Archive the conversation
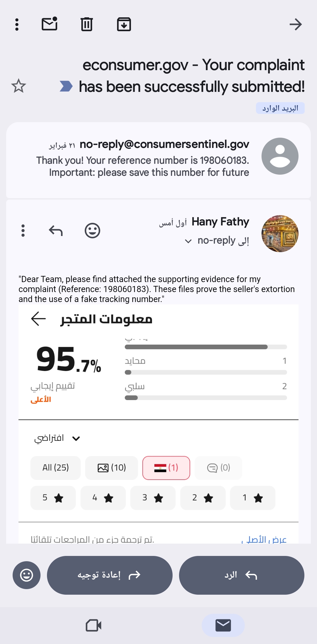 pyautogui.click(x=124, y=24)
